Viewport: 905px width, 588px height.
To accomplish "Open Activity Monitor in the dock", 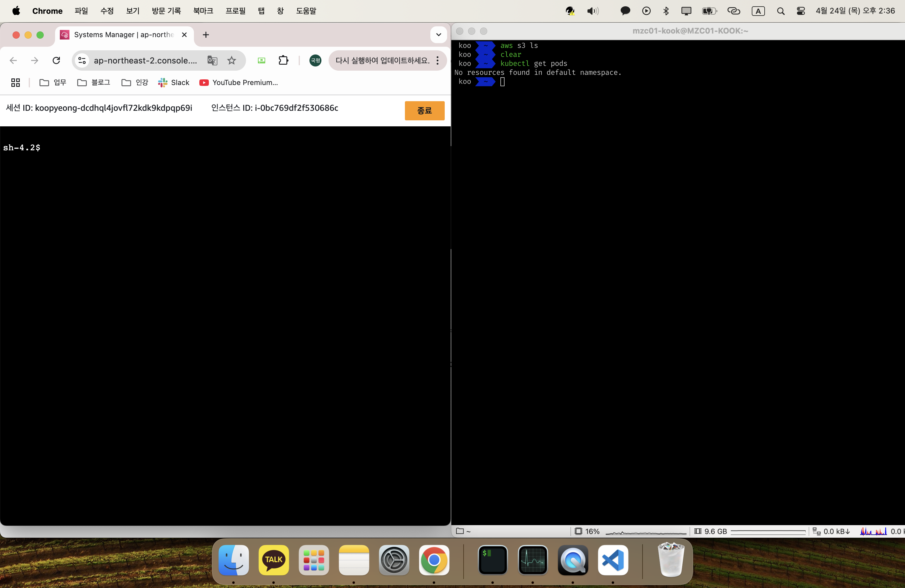I will point(532,560).
